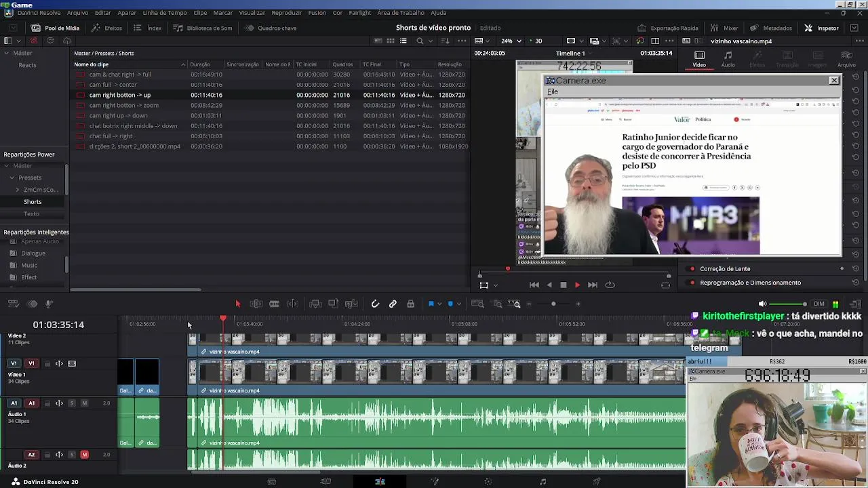Expand the ZmCm sCo bin

coord(18,190)
